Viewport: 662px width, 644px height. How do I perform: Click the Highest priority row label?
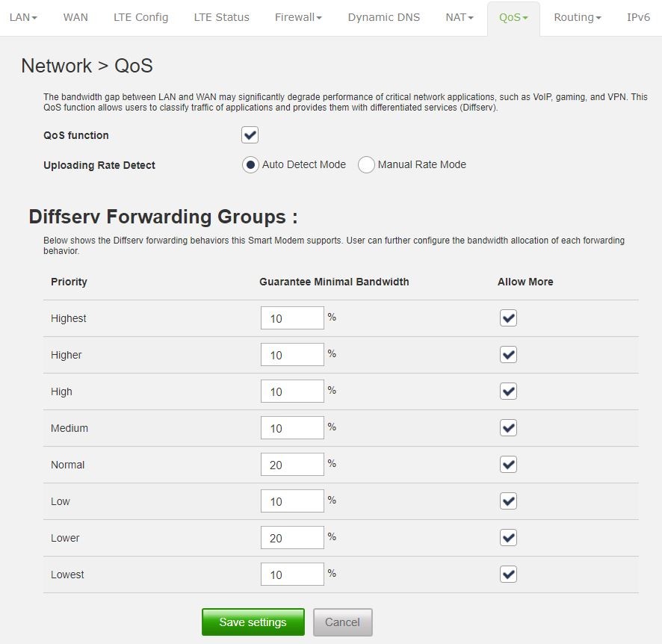[x=69, y=318]
